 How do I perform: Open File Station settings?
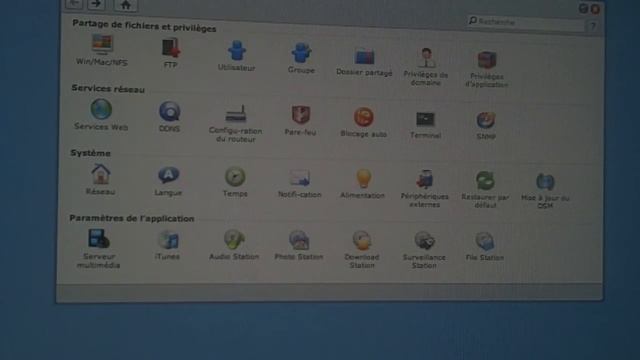[484, 247]
